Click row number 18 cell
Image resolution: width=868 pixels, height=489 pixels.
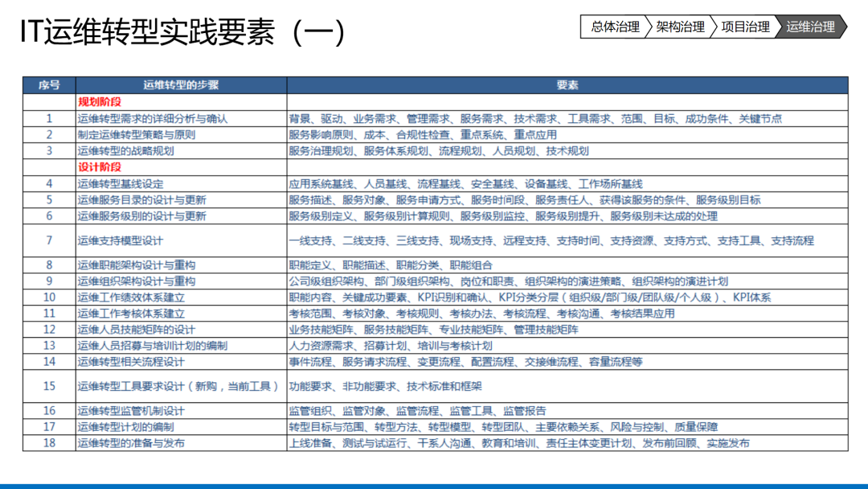pos(49,443)
